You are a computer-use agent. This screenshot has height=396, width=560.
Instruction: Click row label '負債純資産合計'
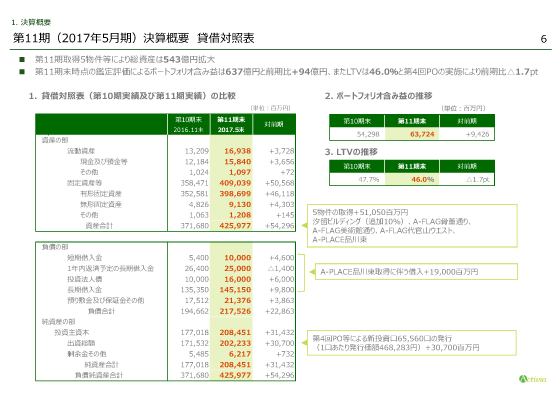pos(99,375)
